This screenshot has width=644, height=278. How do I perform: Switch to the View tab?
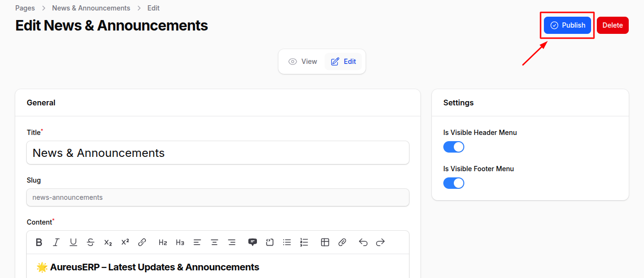pyautogui.click(x=303, y=61)
